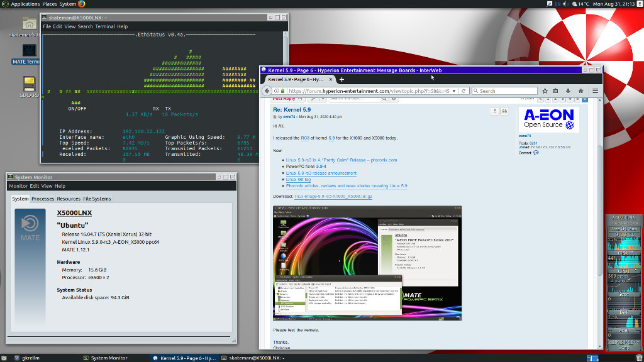Screen dimensions: 644x362
Task: Open the 'Re: Kernel 5.9' post title link
Action: pos(292,109)
